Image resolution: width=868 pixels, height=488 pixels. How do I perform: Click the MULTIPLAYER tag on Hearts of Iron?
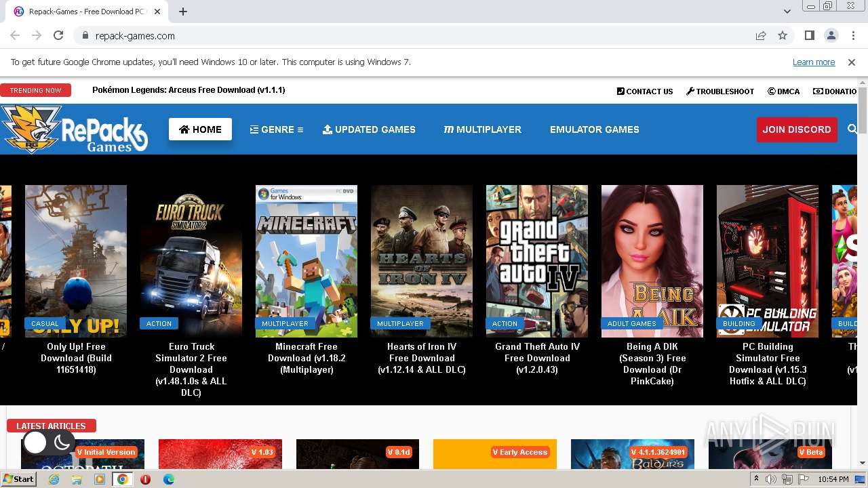click(400, 324)
